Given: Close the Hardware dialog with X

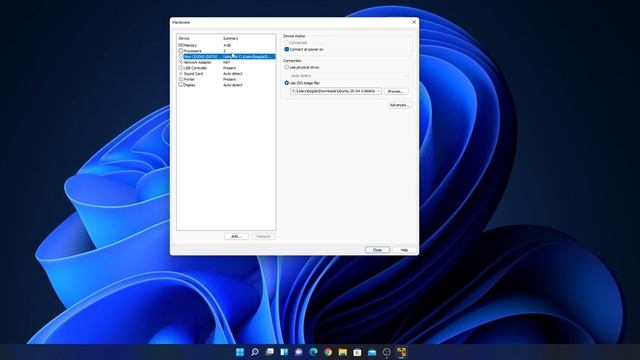Looking at the screenshot, I should (x=414, y=22).
